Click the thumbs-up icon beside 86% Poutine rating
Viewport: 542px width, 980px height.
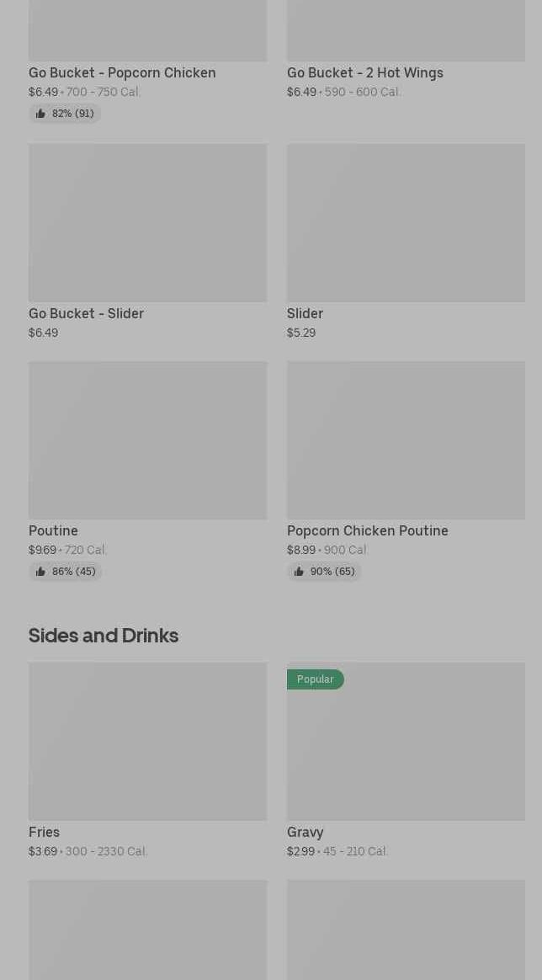click(40, 572)
